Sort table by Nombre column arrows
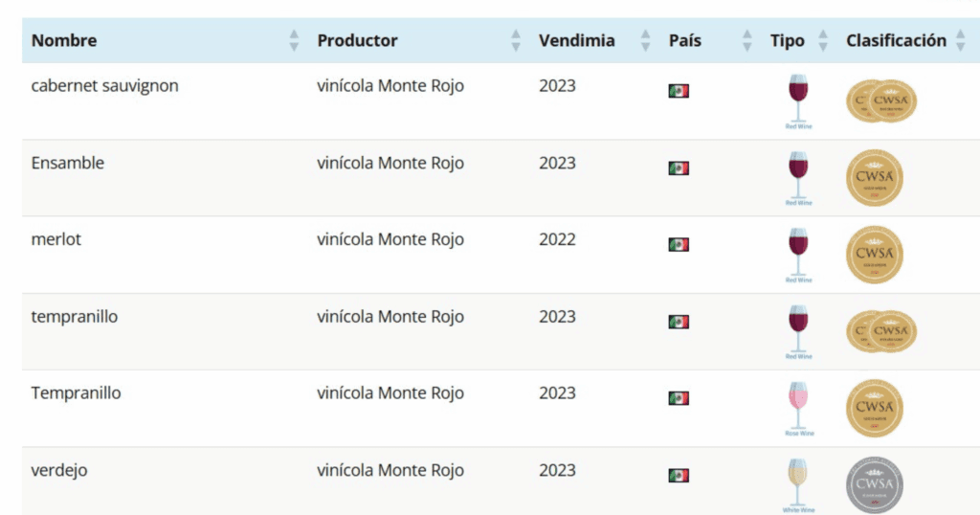 (294, 40)
